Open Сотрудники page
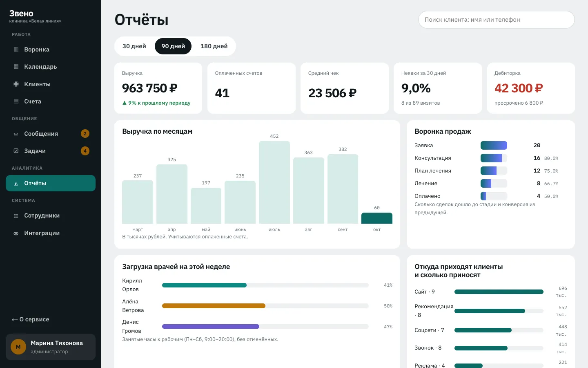 51,216
